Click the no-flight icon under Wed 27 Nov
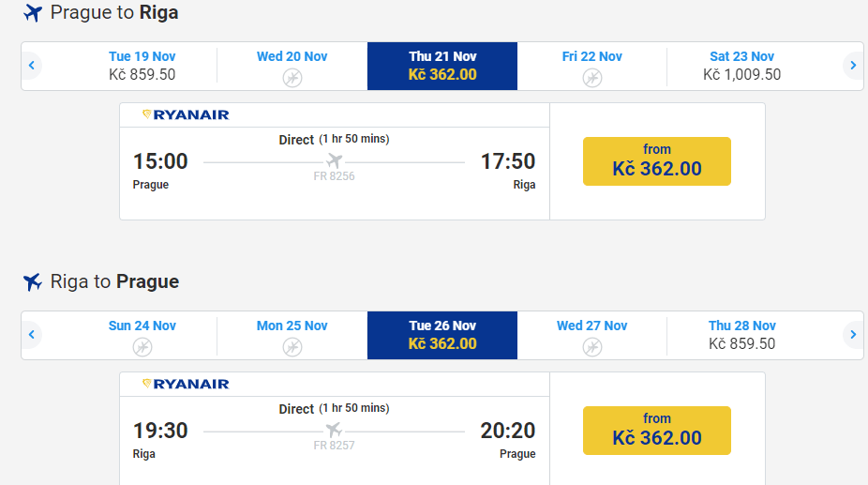This screenshot has width=868, height=485. pyautogui.click(x=592, y=347)
